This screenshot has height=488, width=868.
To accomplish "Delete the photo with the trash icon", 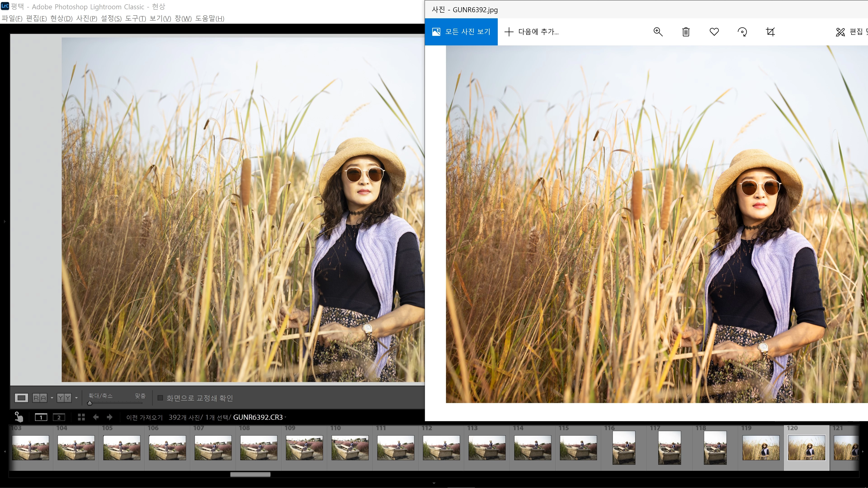I will click(x=686, y=32).
